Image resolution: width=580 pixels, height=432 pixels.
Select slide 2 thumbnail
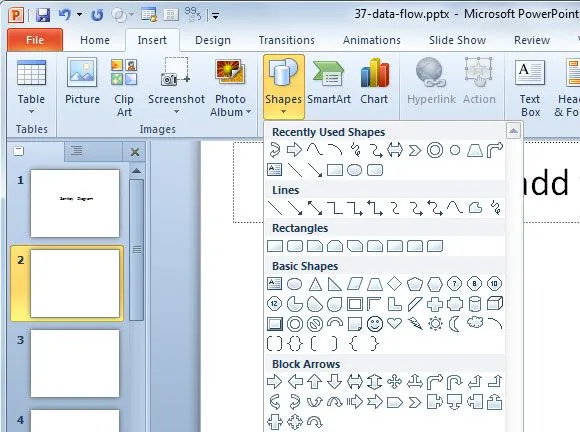pyautogui.click(x=75, y=283)
